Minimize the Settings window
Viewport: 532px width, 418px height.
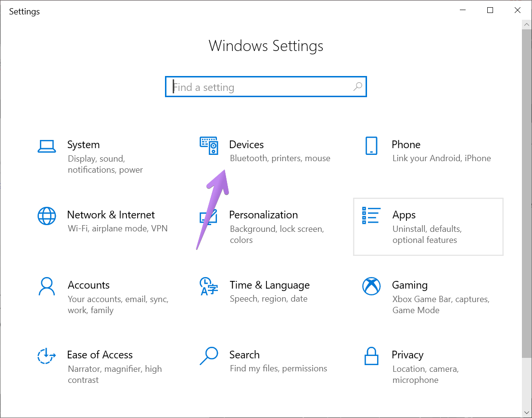(x=462, y=10)
